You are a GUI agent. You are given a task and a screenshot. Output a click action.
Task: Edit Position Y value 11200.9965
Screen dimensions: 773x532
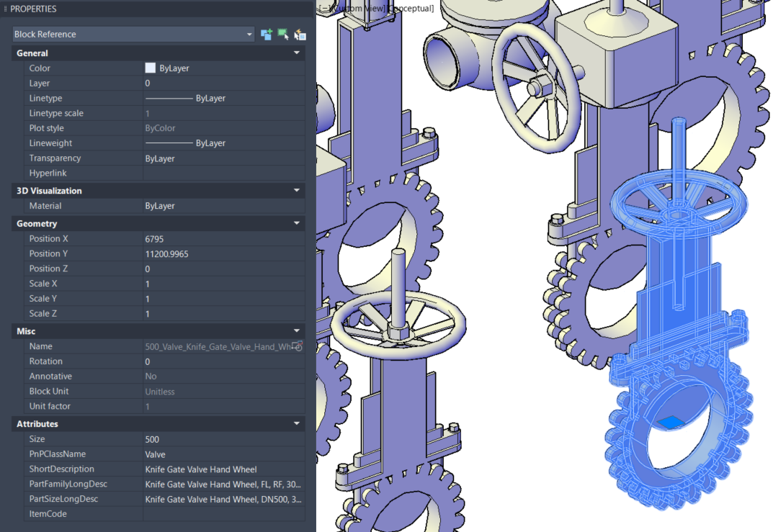coord(224,253)
